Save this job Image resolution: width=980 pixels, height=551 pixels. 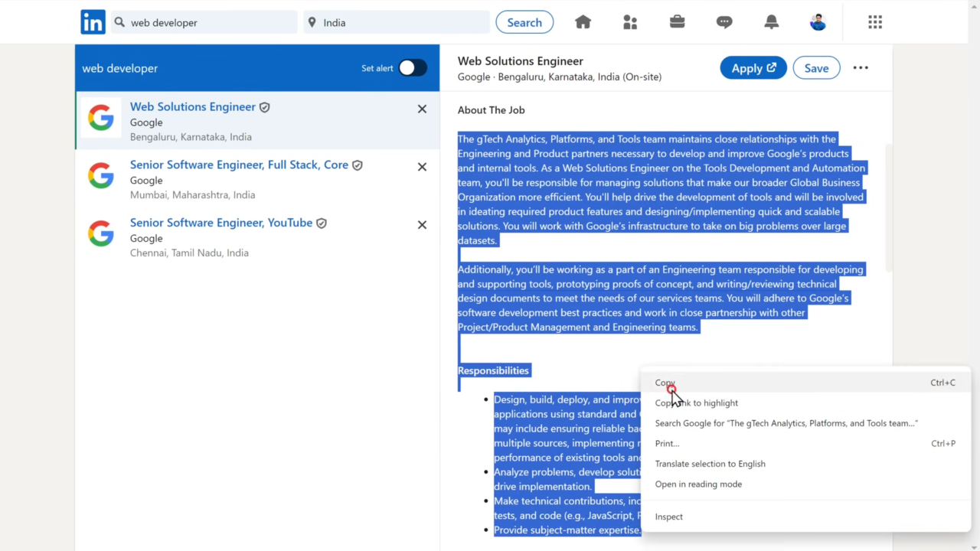point(816,67)
